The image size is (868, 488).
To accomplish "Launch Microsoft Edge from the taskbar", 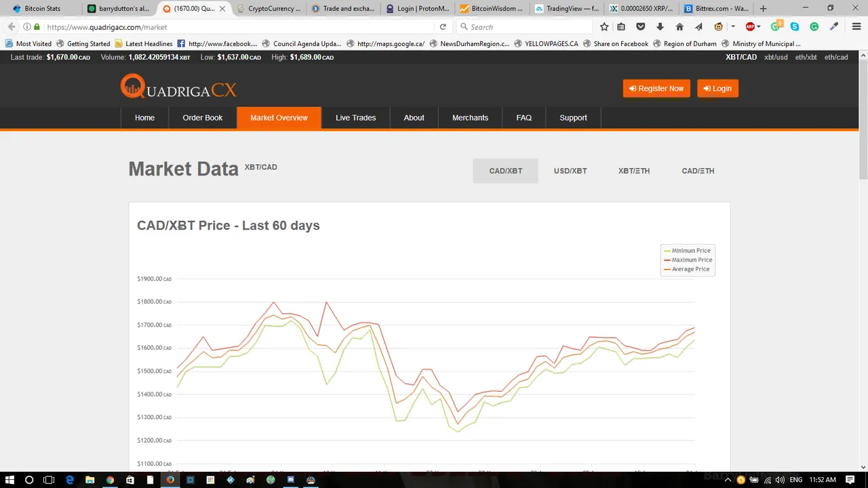I will 69,480.
